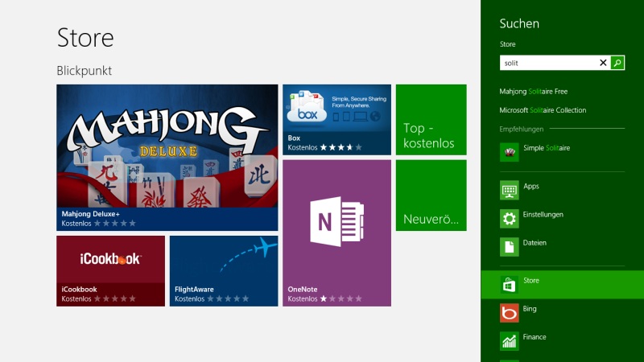Choose the Microsoft Solitaire Collection suggestion
This screenshot has width=644, height=362.
click(543, 110)
